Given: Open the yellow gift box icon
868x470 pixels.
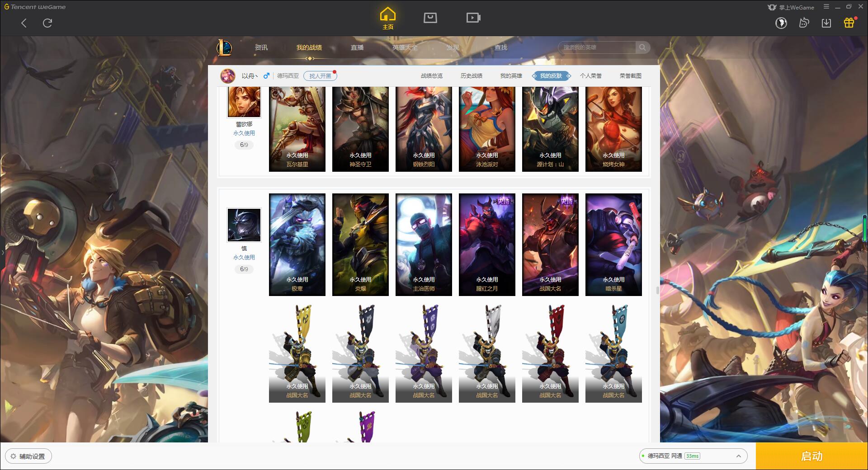Looking at the screenshot, I should click(849, 23).
